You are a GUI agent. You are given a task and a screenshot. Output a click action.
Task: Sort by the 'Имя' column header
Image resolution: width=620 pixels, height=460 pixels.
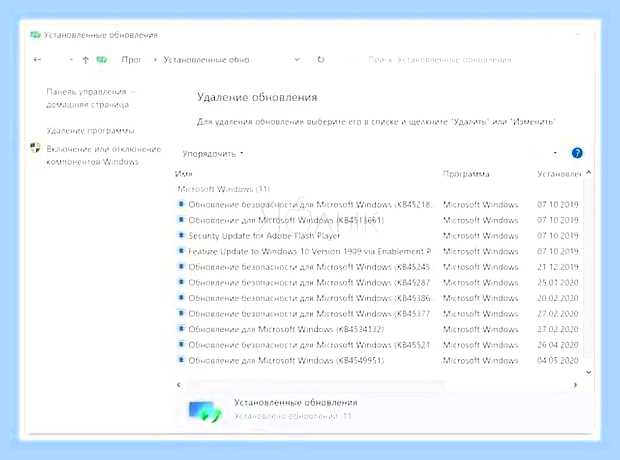(183, 174)
